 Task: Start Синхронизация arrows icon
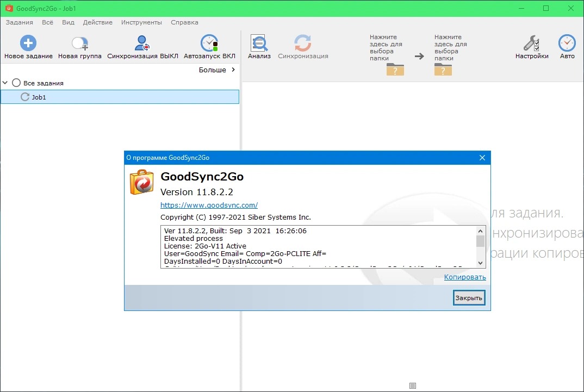coord(303,43)
